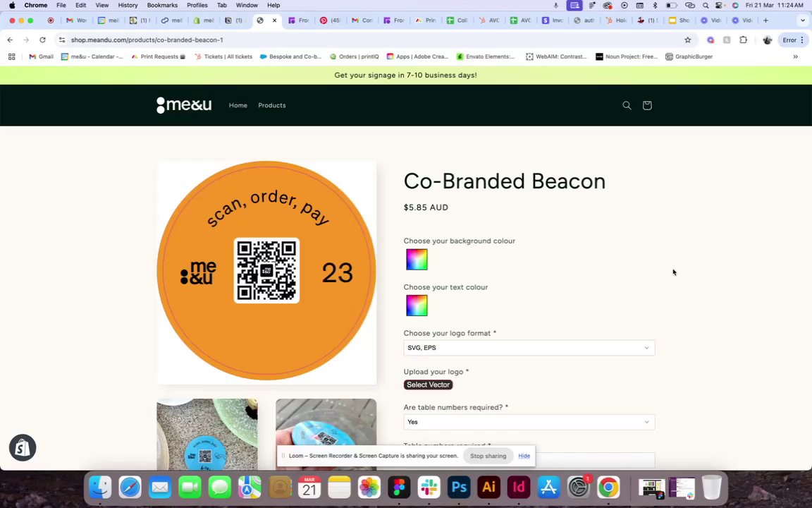Viewport: 812px width, 508px height.
Task: Click the Co-Branded Beacon product title
Action: coord(505,181)
